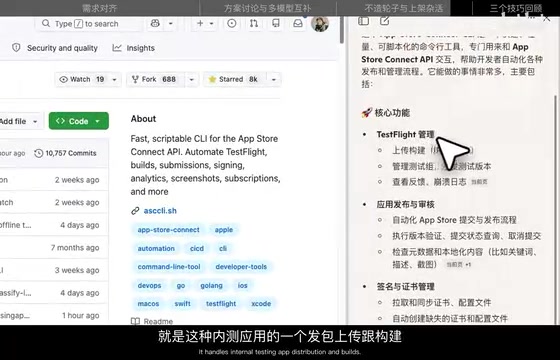The width and height of the screenshot is (560, 360).
Task: Click the '应用发布与审核' heading in chat
Action: click(405, 204)
